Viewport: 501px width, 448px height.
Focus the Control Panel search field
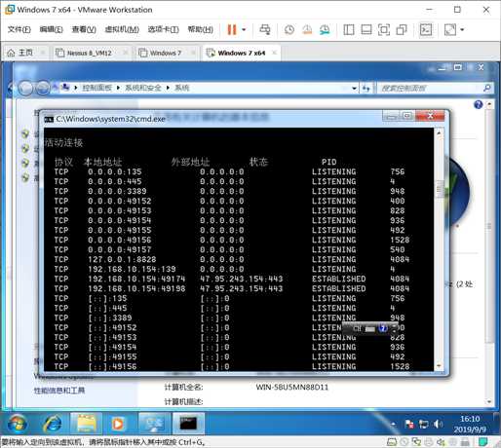(x=431, y=88)
